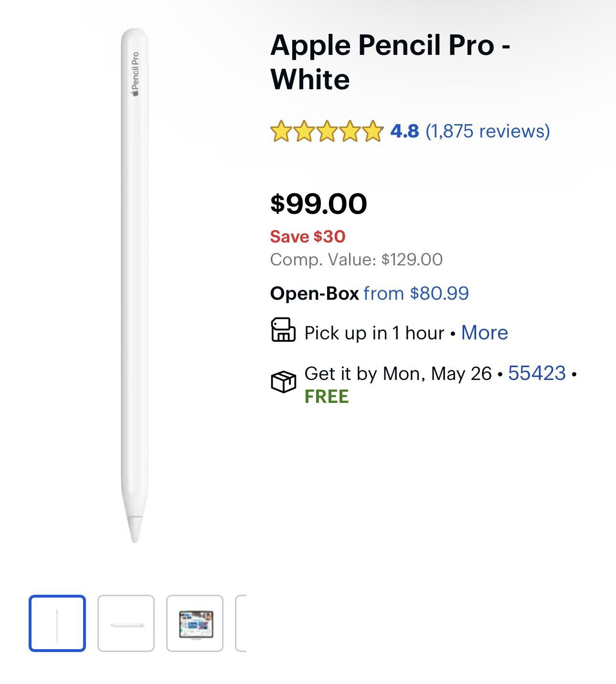Screen dimensions: 616x684
Task: Click the FREE shipping label
Action: pyautogui.click(x=327, y=397)
